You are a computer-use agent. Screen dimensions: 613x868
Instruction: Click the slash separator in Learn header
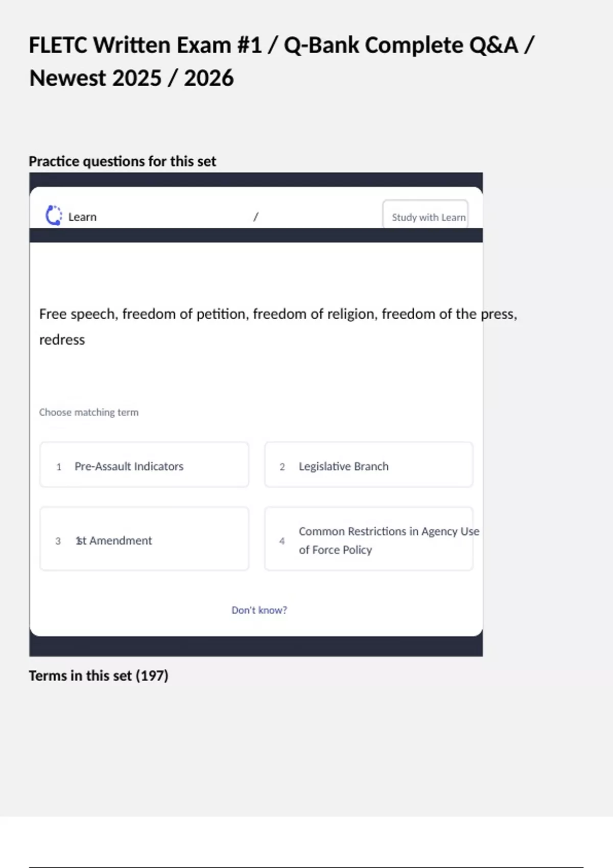point(256,217)
